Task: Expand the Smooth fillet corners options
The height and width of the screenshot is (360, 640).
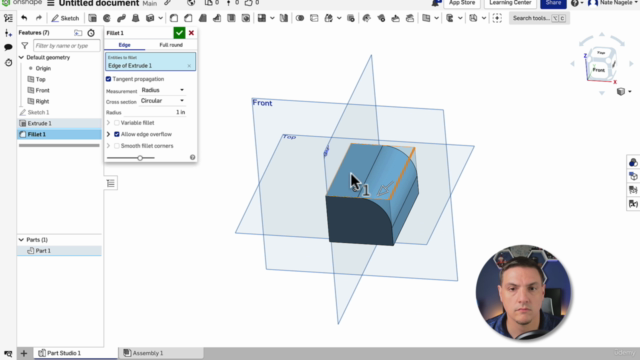Action: 109,146
